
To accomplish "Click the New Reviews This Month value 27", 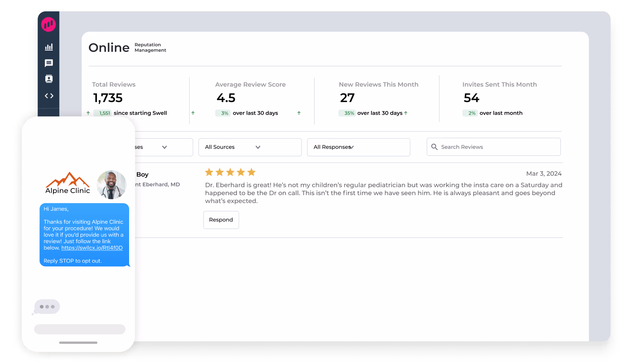I will [347, 98].
